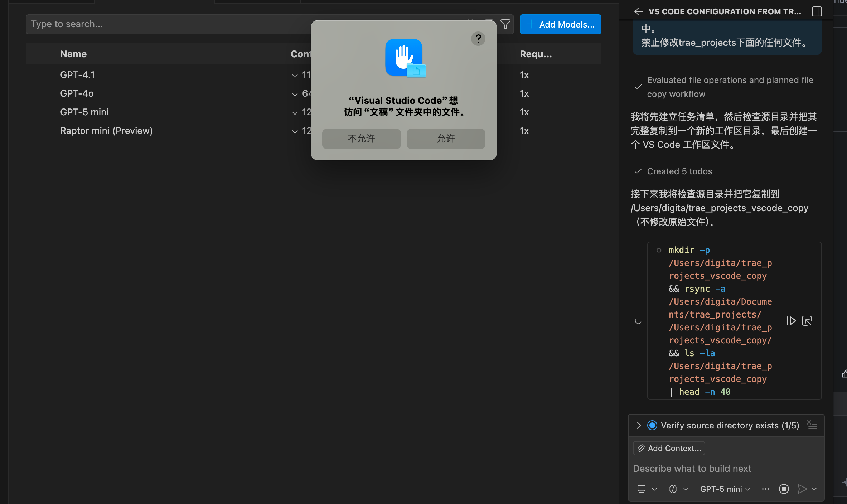Click the 不允许 button to deny access
This screenshot has width=847, height=504.
(361, 139)
